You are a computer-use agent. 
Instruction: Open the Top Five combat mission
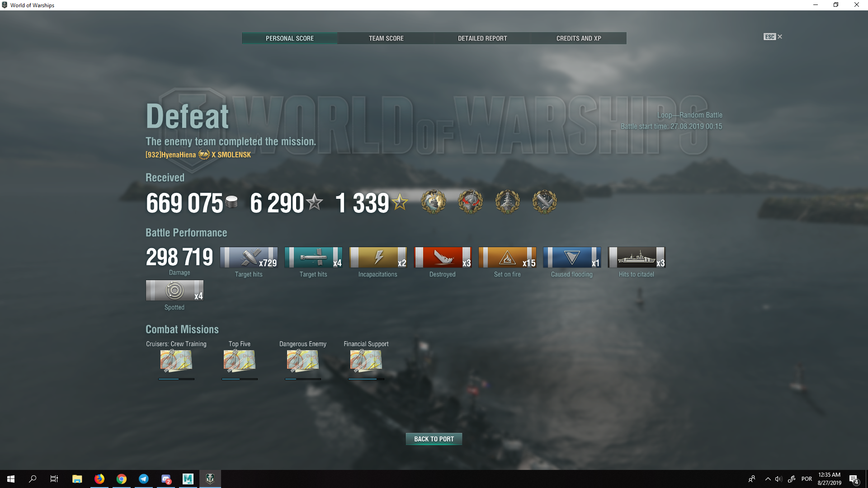(x=240, y=361)
